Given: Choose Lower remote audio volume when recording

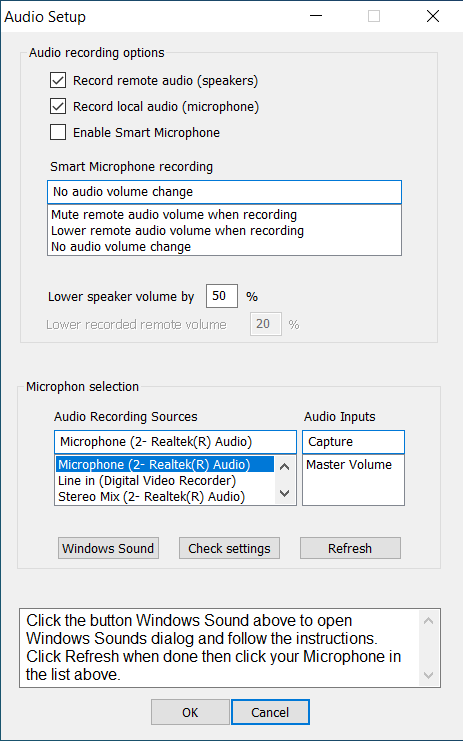Looking at the screenshot, I should click(x=177, y=231).
